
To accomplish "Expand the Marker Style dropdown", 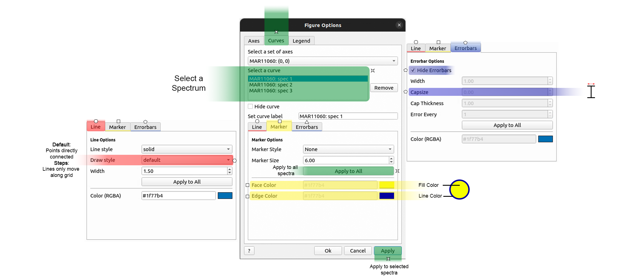I will [x=348, y=149].
